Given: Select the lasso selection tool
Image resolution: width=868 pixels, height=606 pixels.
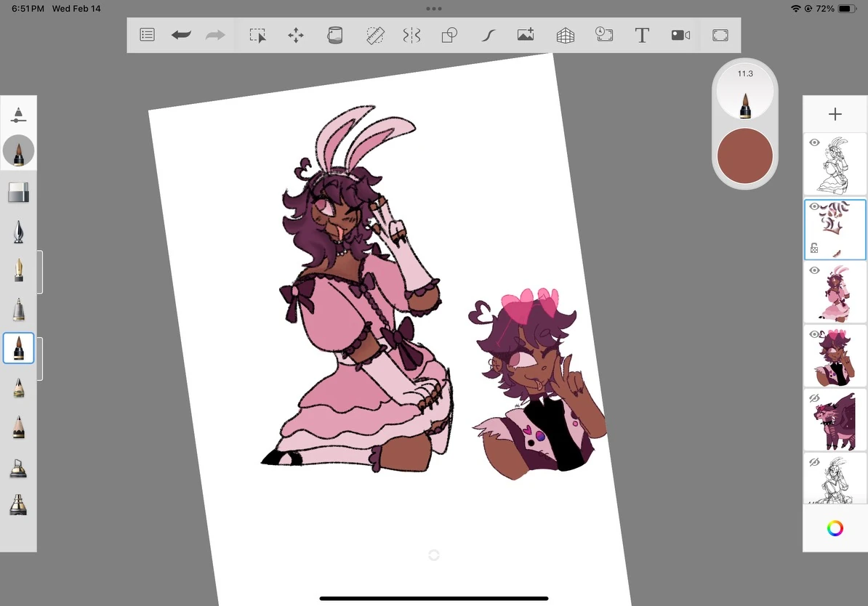Looking at the screenshot, I should coord(257,34).
